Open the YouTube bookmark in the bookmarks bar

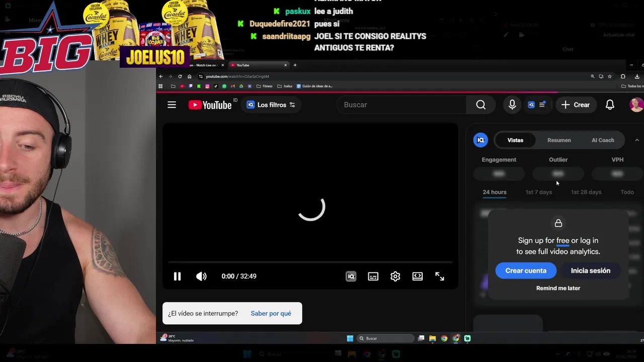pyautogui.click(x=182, y=86)
